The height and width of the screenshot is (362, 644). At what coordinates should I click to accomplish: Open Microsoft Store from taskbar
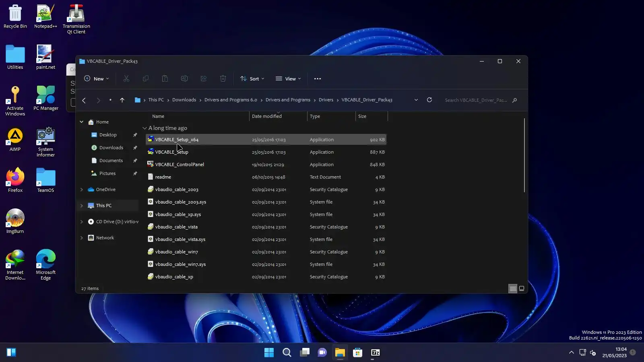[357, 353]
